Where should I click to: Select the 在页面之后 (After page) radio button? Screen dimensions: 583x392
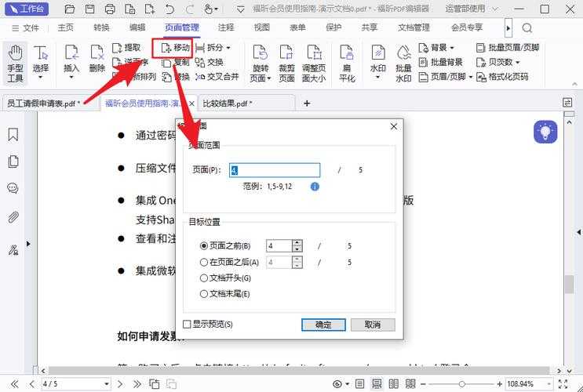click(x=205, y=262)
